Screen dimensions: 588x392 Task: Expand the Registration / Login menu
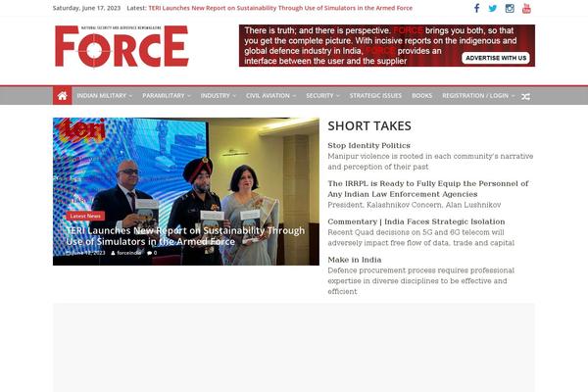pos(478,96)
